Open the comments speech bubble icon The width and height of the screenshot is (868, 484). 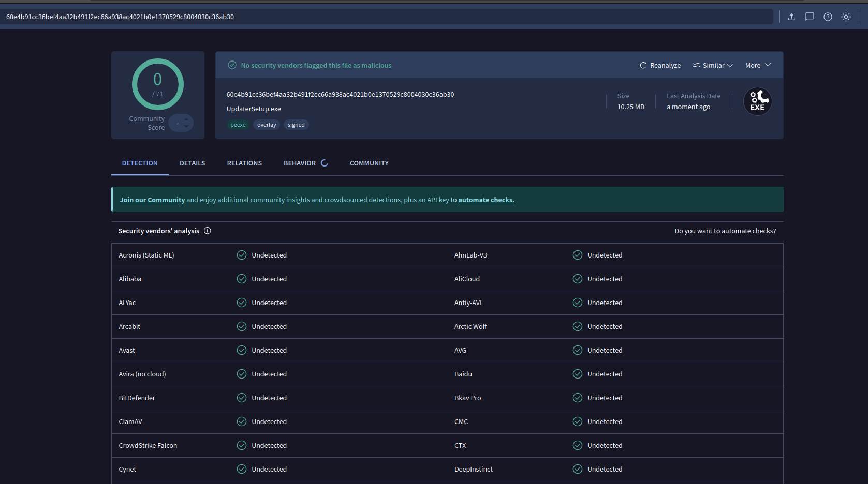tap(810, 17)
